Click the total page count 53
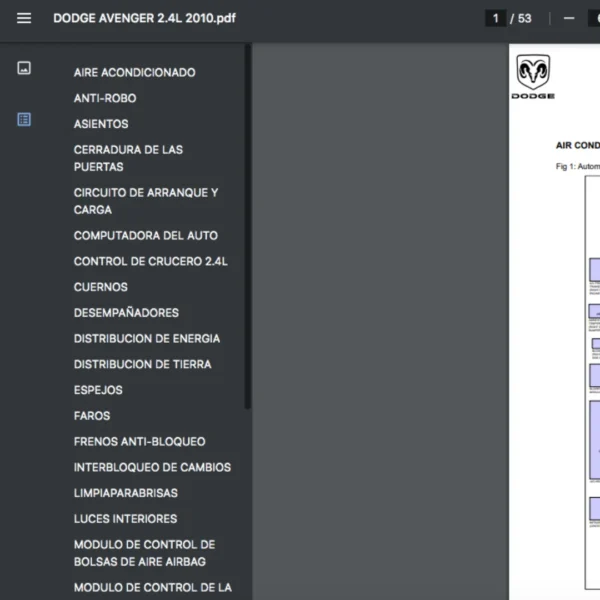Viewport: 600px width, 600px height. pos(524,18)
